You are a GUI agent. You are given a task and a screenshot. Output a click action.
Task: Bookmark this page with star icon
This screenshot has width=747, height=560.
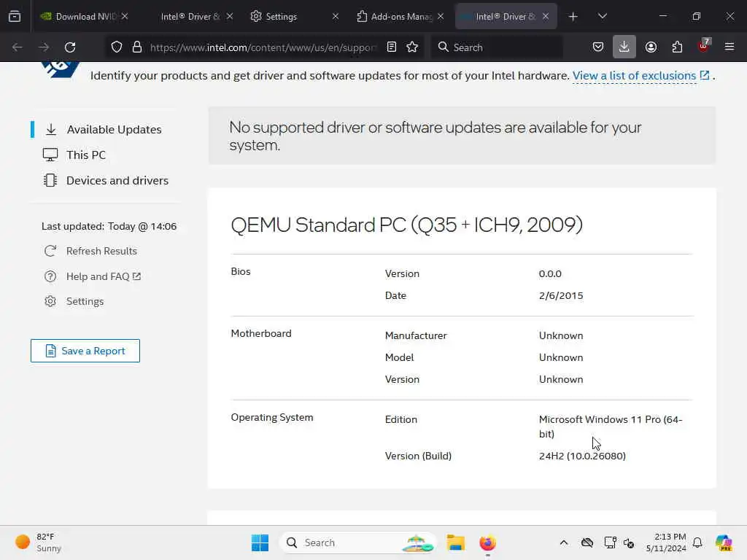412,47
